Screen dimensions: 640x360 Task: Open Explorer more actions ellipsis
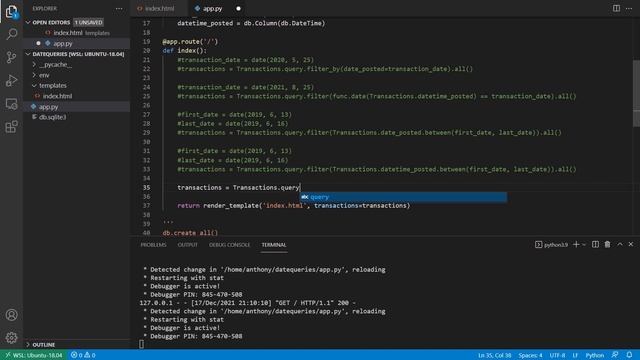tap(119, 8)
